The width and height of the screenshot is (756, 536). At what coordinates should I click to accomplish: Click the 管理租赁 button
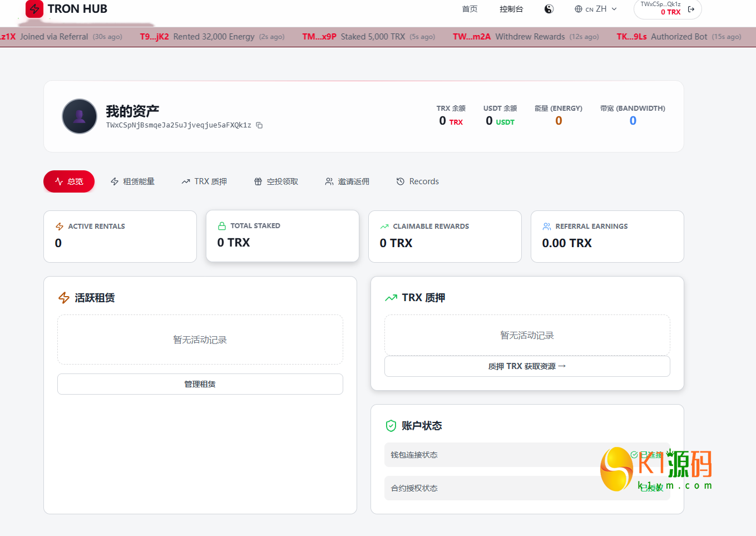[x=200, y=384]
